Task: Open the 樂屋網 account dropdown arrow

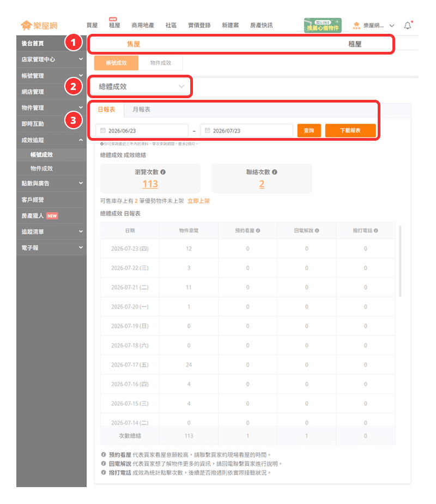Action: [x=392, y=26]
